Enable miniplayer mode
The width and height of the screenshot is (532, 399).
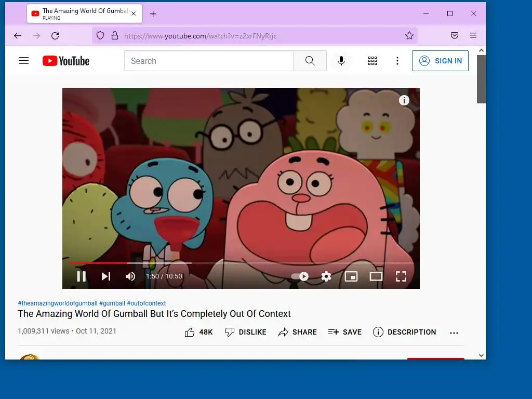pyautogui.click(x=351, y=276)
